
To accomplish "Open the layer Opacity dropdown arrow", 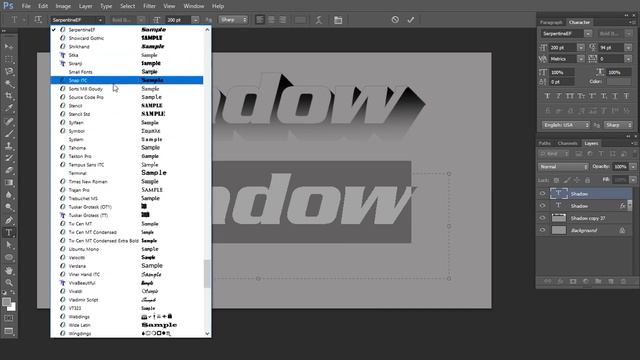I will click(x=633, y=167).
